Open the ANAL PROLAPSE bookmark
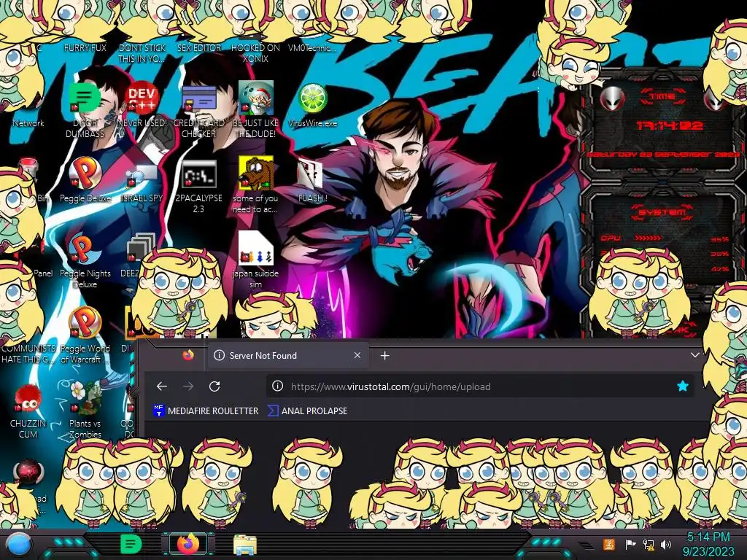 point(308,411)
